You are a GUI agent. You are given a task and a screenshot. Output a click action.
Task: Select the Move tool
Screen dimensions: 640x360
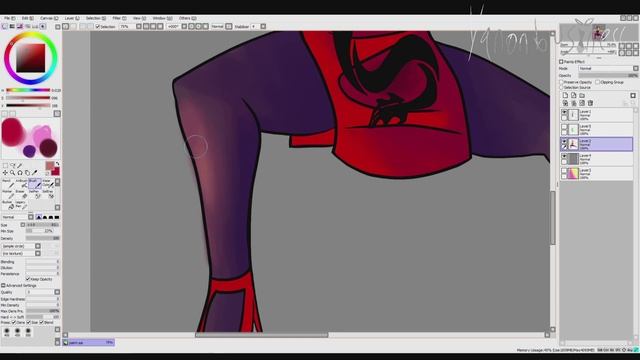[5, 173]
